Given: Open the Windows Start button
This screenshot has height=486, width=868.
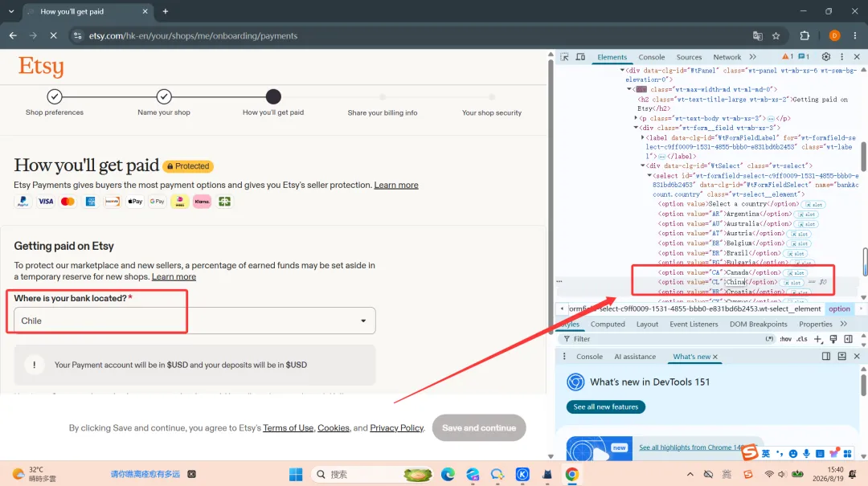Looking at the screenshot, I should click(x=296, y=475).
